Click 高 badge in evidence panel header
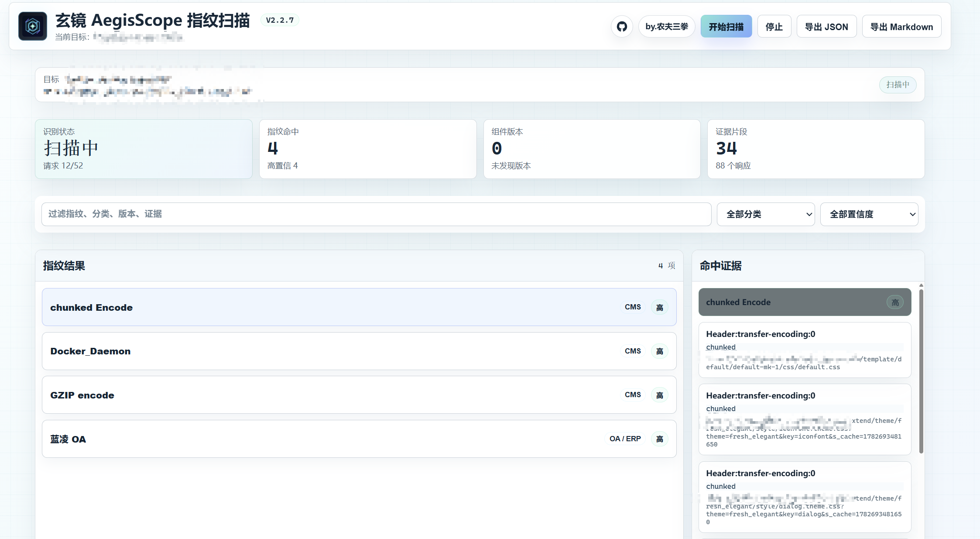 point(895,302)
